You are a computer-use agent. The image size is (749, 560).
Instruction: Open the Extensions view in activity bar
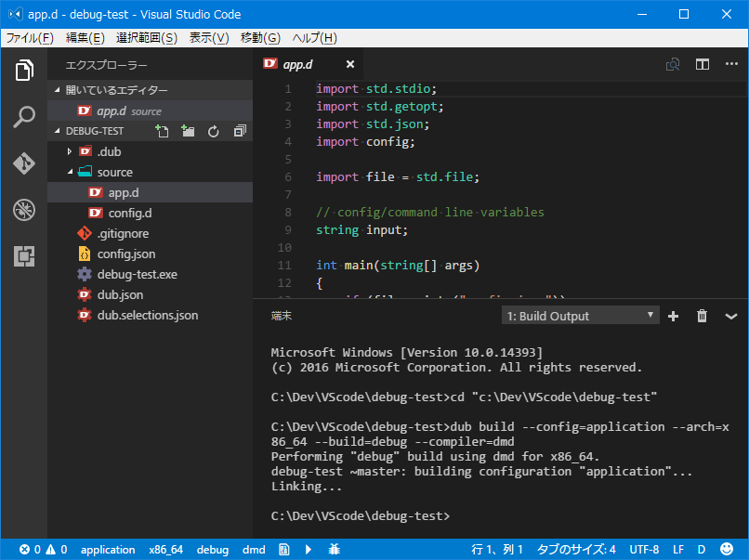[24, 256]
